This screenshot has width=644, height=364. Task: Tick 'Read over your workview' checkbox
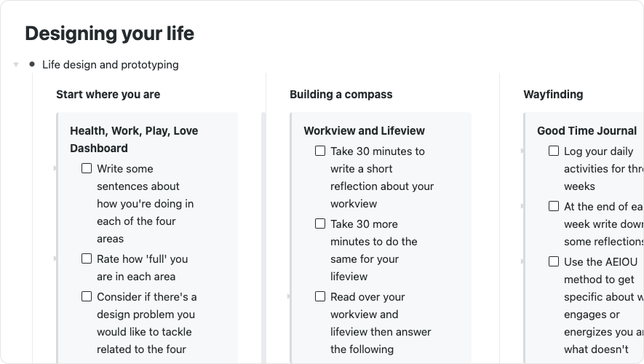point(320,296)
